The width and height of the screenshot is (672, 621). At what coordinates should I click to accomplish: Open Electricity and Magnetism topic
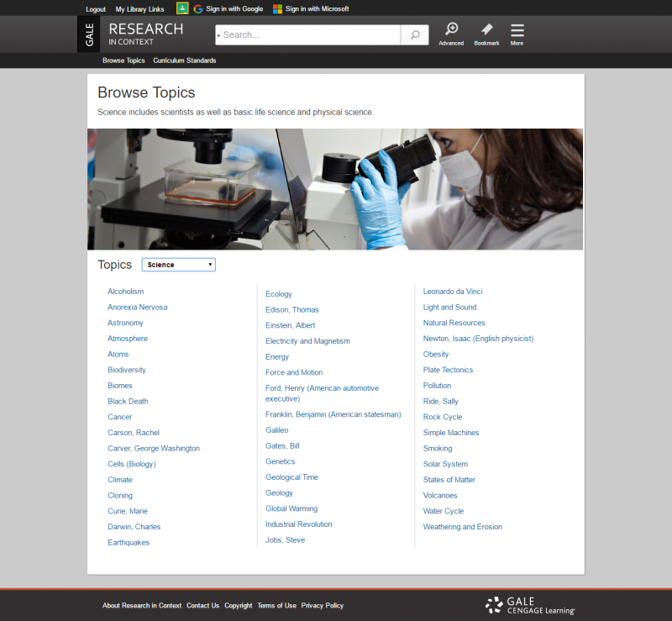(x=307, y=341)
